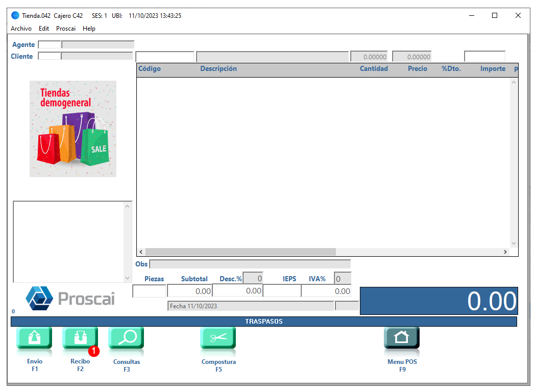Click the Obs observations field
Screen dimensions: 536x392
tap(250, 264)
